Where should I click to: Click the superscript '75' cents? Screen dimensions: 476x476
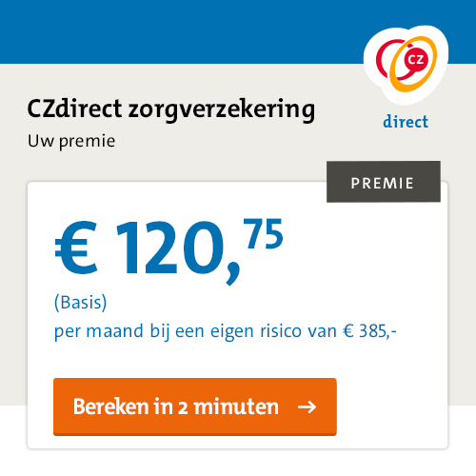263,233
